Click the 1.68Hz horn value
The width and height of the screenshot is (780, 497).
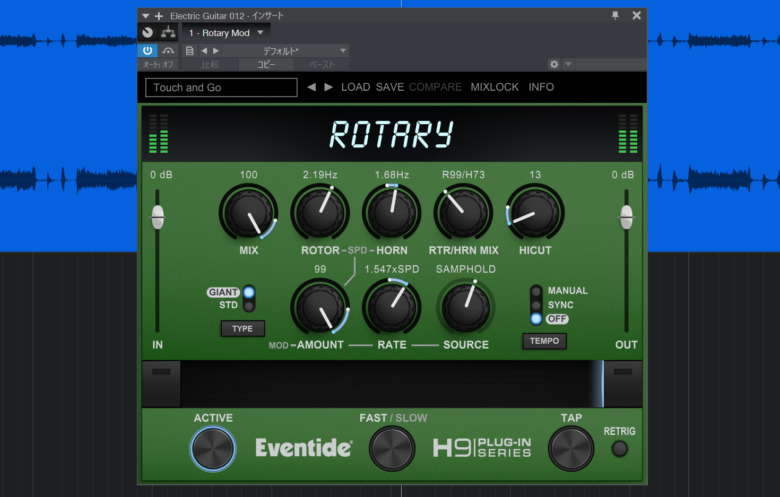pos(392,175)
